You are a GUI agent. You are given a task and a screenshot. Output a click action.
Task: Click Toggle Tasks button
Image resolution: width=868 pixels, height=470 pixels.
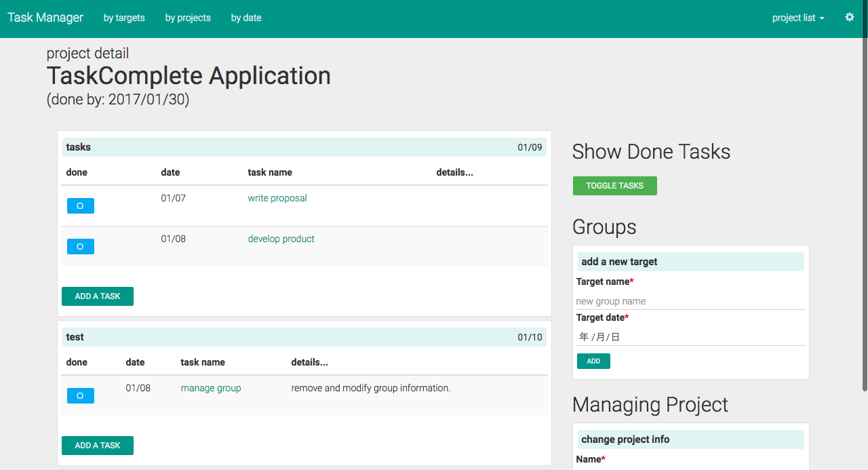(615, 186)
